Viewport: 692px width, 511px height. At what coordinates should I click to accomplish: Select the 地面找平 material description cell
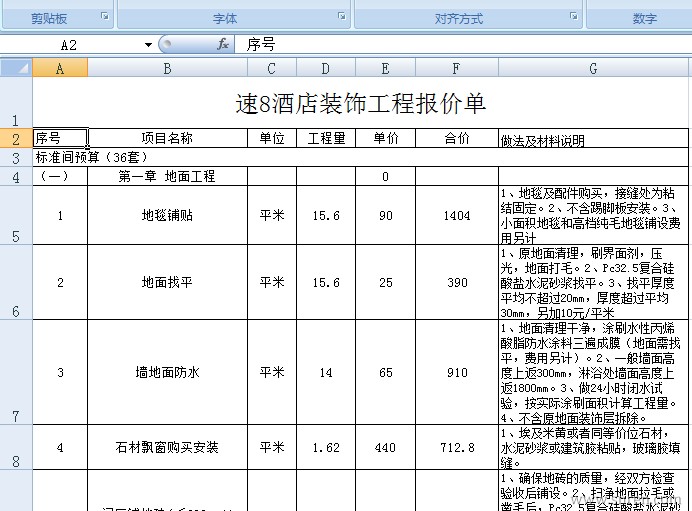(x=593, y=282)
